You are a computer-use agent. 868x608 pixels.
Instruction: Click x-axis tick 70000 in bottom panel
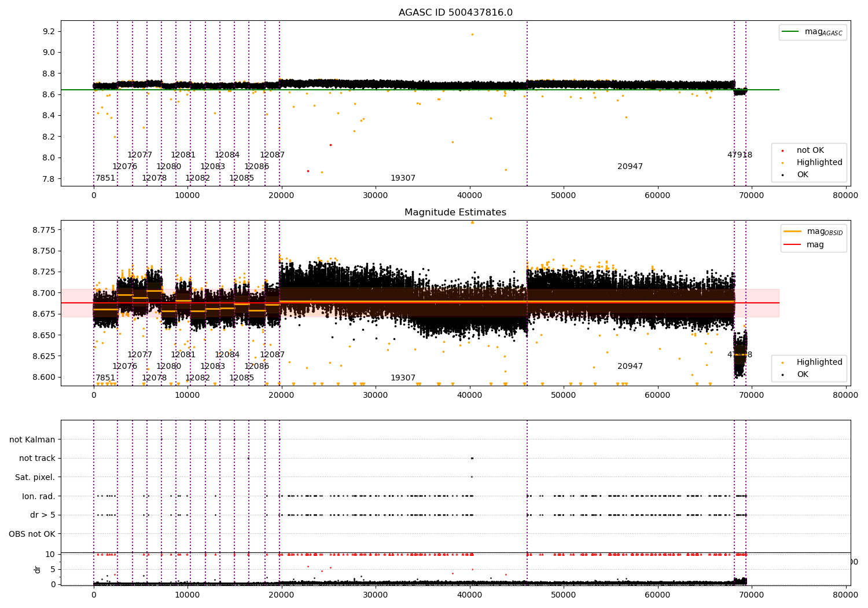point(752,595)
